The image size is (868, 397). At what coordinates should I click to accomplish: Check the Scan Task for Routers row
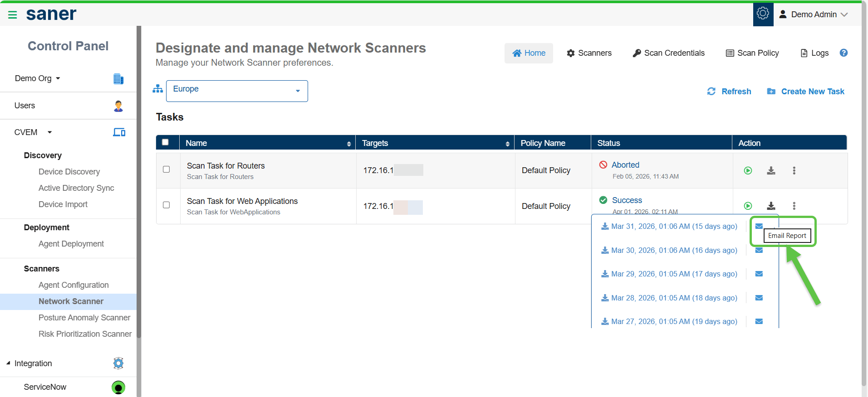pos(167,169)
